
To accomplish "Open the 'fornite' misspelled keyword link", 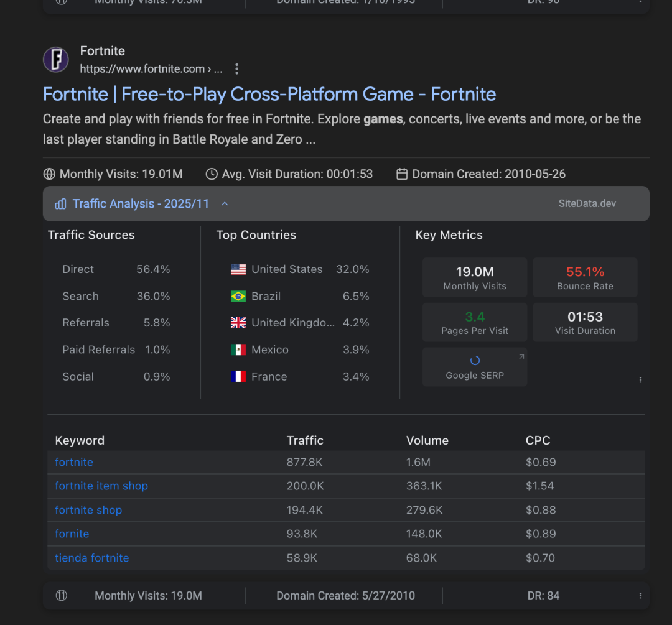I will 72,534.
